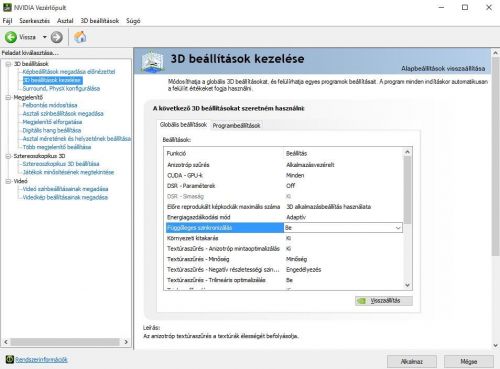Click the Visszaállítás button

pyautogui.click(x=384, y=301)
